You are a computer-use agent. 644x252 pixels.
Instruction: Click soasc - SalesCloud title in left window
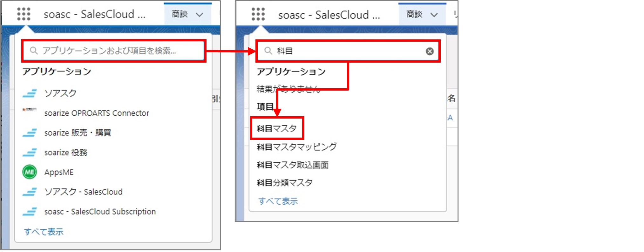pyautogui.click(x=94, y=14)
